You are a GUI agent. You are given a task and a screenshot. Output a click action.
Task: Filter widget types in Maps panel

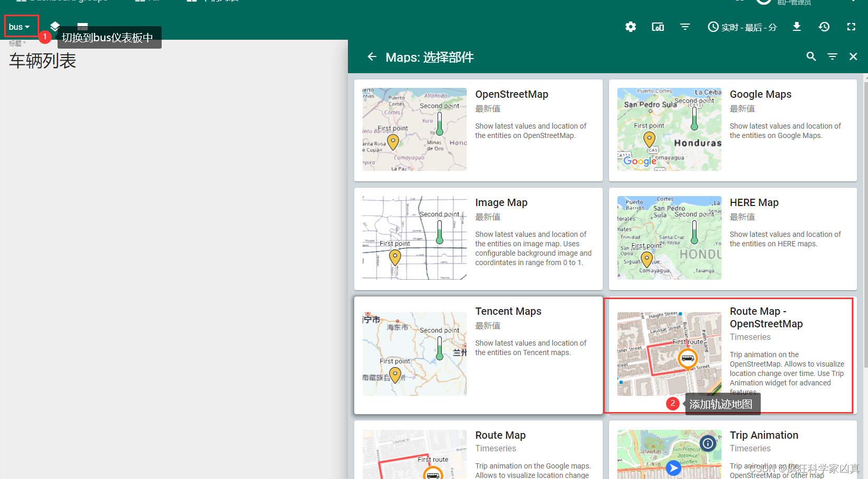pos(832,56)
